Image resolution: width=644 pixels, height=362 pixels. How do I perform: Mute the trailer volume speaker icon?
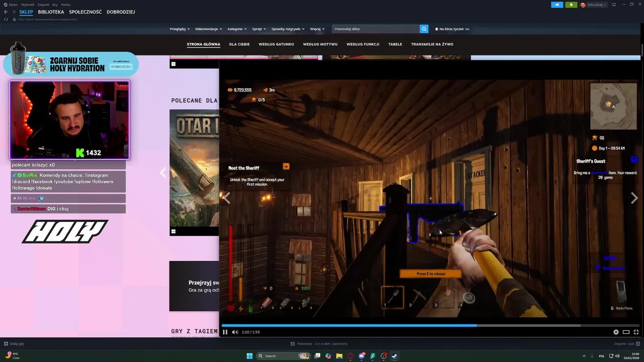point(235,332)
